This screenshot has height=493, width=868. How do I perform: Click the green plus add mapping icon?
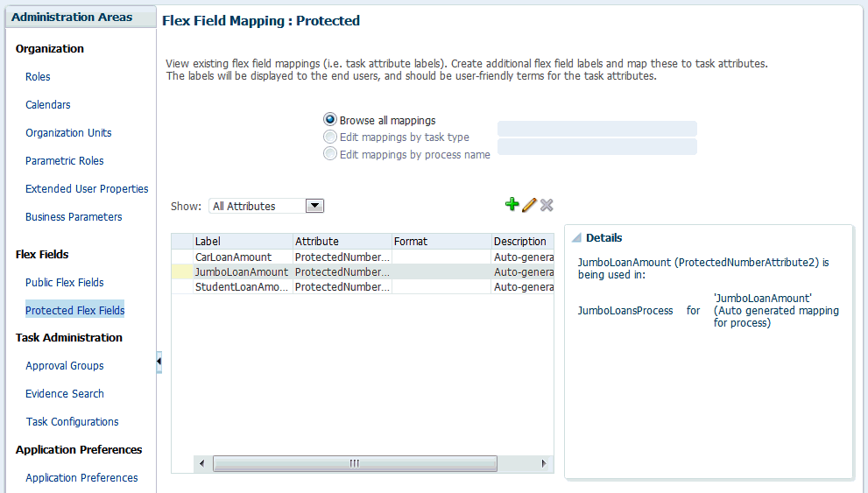click(x=512, y=205)
